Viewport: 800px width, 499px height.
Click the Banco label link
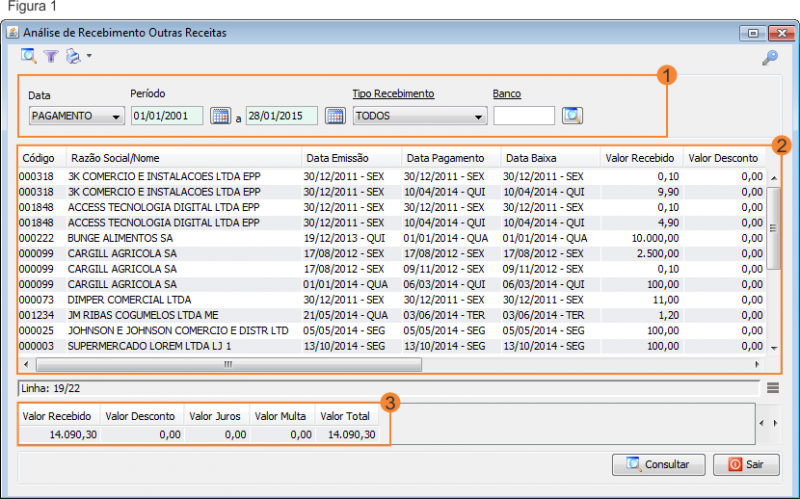coord(507,94)
